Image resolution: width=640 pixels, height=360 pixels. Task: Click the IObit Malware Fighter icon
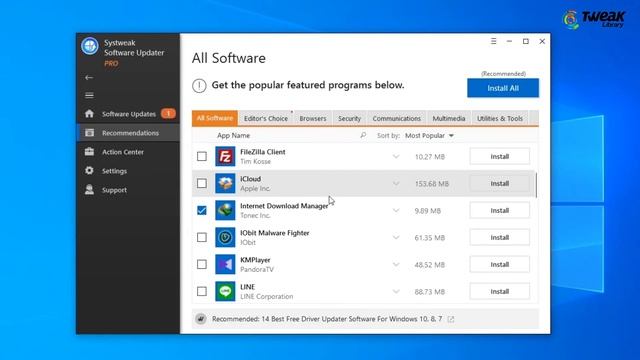(225, 237)
